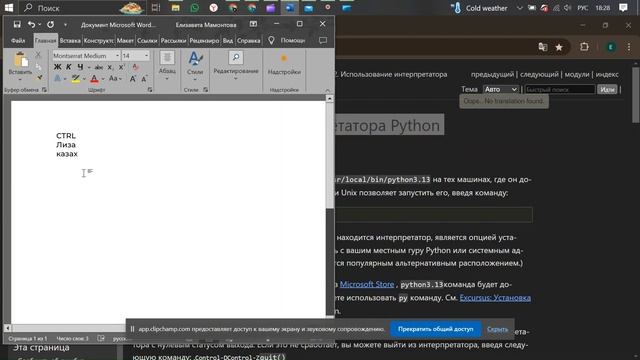
Task: Open the Microsoft Store link in browser
Action: point(367,284)
